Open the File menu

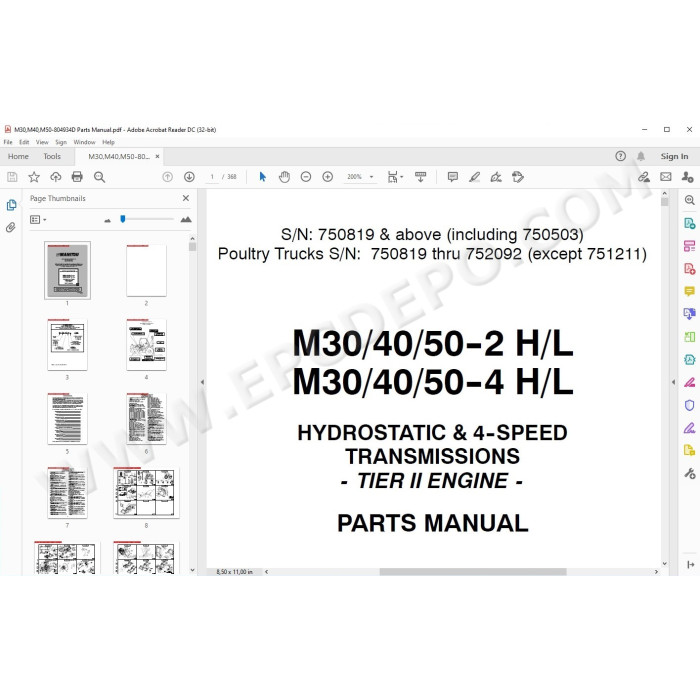[8, 142]
